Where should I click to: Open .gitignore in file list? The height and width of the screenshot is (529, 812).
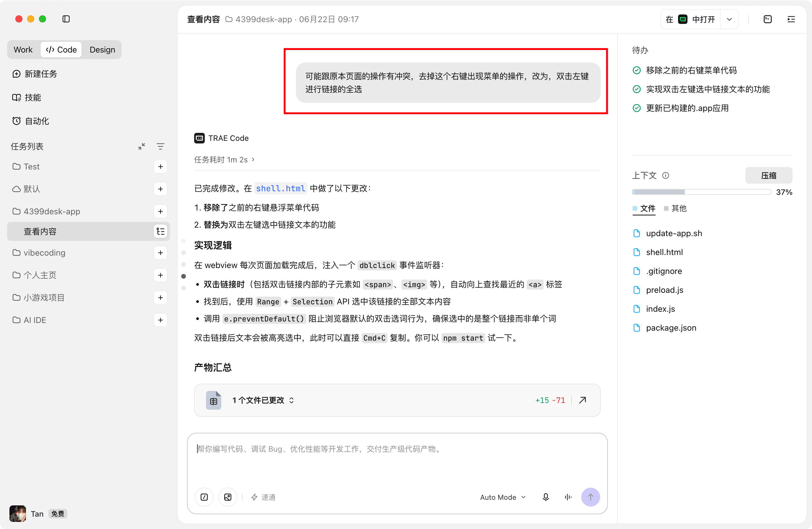click(x=657, y=271)
